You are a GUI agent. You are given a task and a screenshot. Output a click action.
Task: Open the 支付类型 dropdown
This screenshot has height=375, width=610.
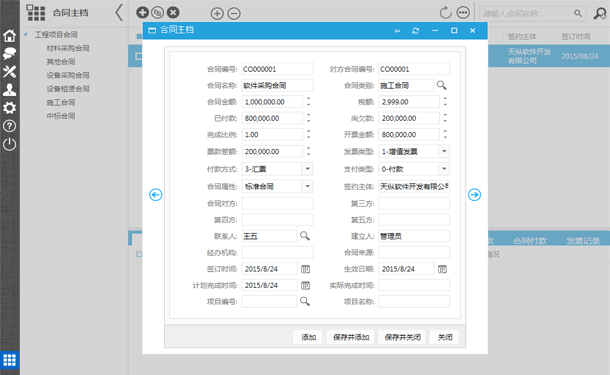[x=444, y=169]
